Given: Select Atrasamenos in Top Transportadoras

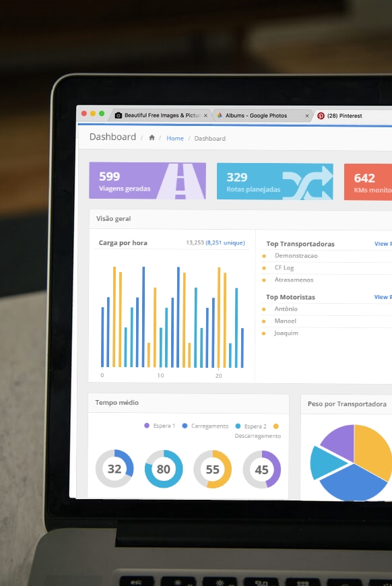Looking at the screenshot, I should click(x=294, y=280).
